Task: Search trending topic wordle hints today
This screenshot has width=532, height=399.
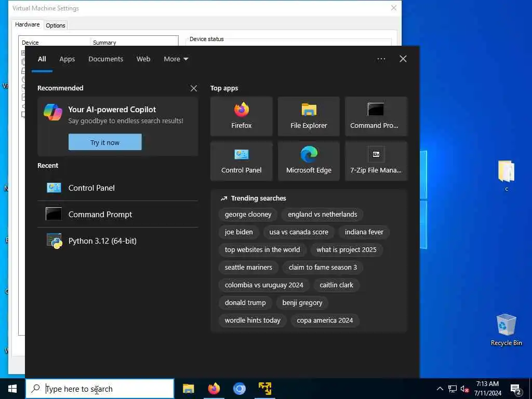Action: (252, 320)
